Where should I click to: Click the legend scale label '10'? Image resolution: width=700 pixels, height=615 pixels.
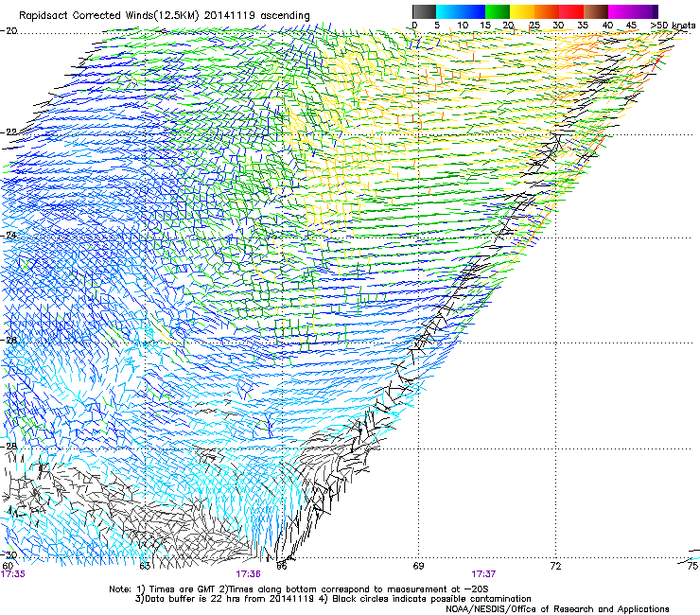click(x=462, y=25)
